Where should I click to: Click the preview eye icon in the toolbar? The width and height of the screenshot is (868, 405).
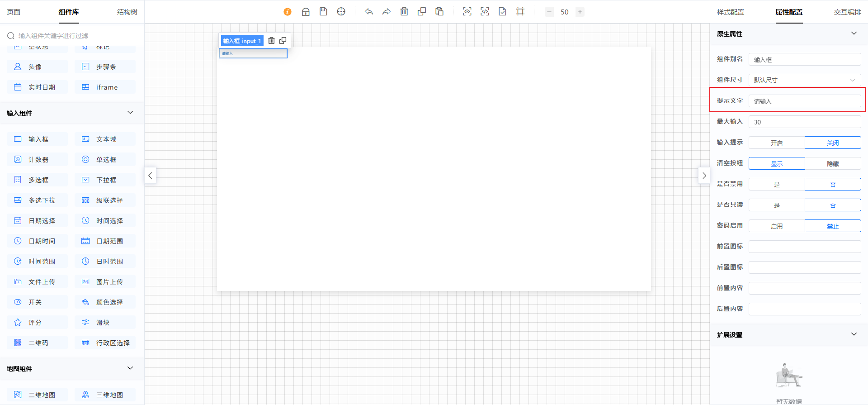[467, 12]
